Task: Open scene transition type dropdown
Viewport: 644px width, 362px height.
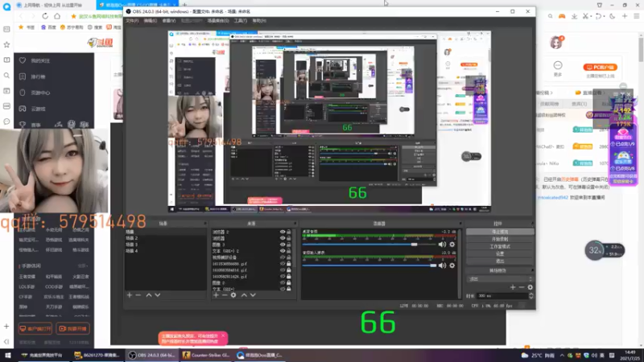Action: 500,279
